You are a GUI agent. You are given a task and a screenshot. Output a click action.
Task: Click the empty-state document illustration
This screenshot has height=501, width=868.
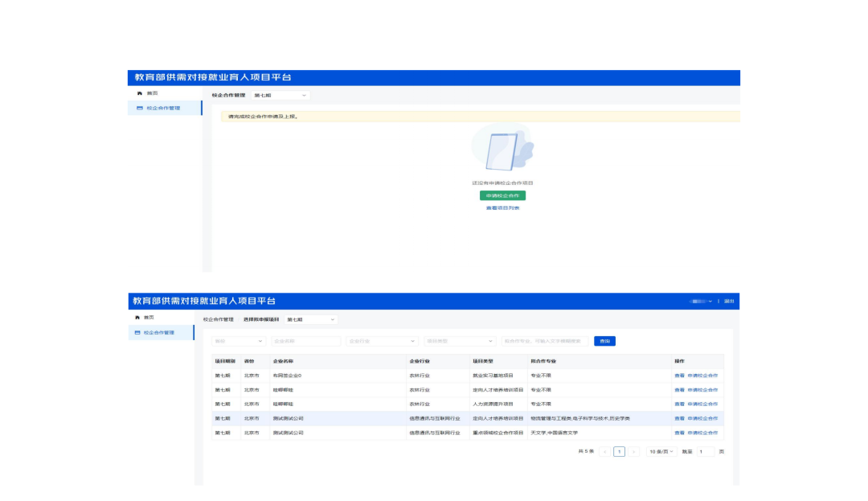(502, 150)
